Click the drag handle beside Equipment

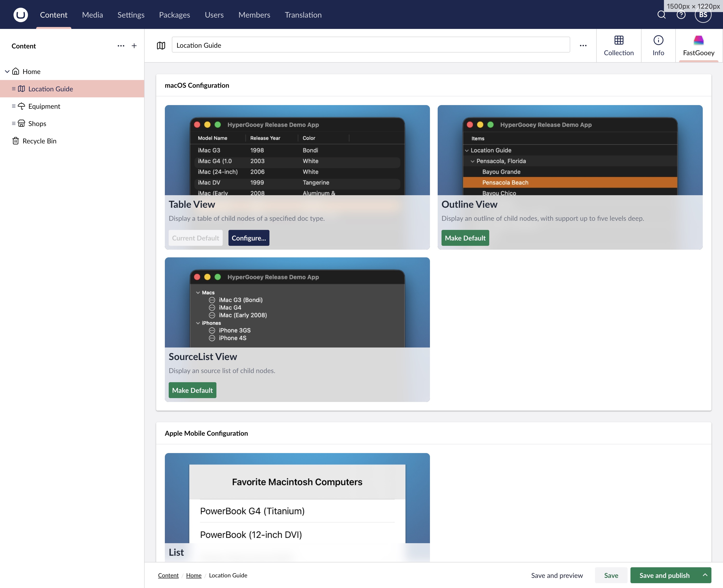(13, 106)
